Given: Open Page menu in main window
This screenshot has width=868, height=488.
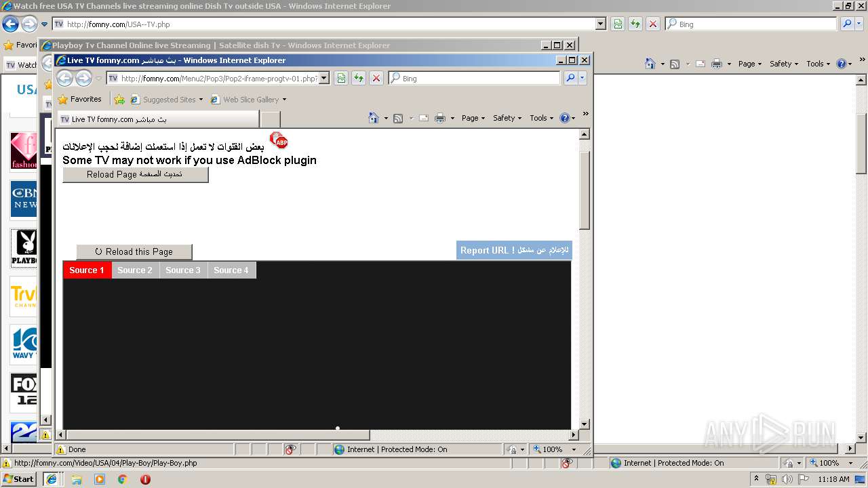Looking at the screenshot, I should click(x=750, y=64).
